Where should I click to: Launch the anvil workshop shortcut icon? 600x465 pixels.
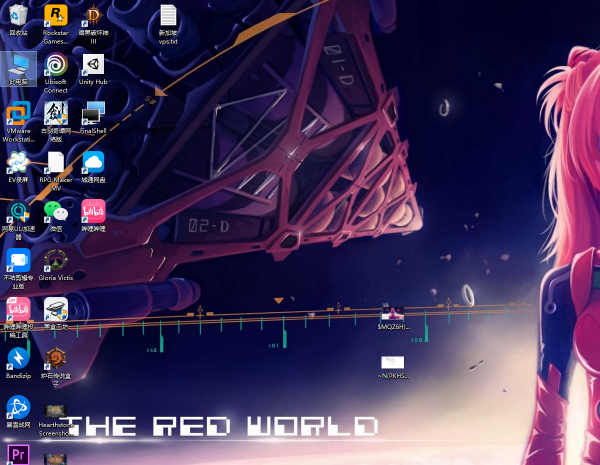[56, 309]
